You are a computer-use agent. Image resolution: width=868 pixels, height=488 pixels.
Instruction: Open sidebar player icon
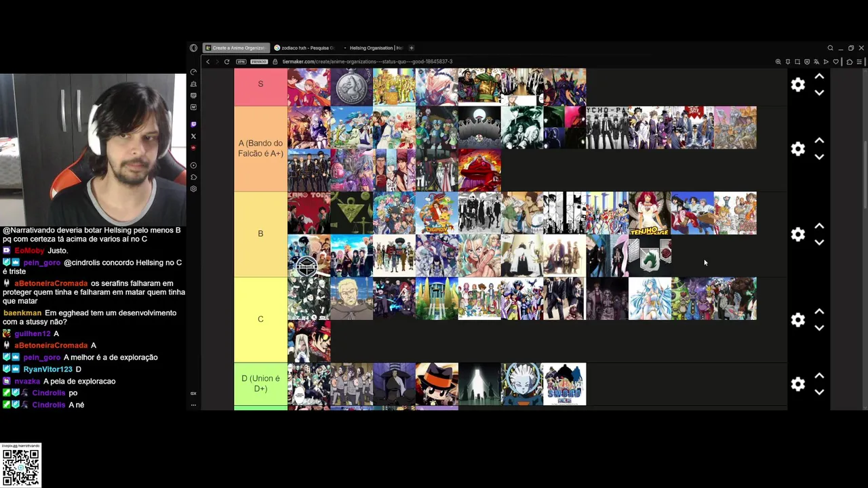(193, 165)
